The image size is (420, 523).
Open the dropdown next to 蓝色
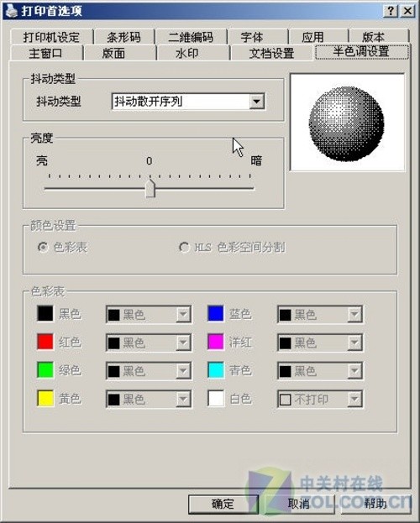point(354,314)
